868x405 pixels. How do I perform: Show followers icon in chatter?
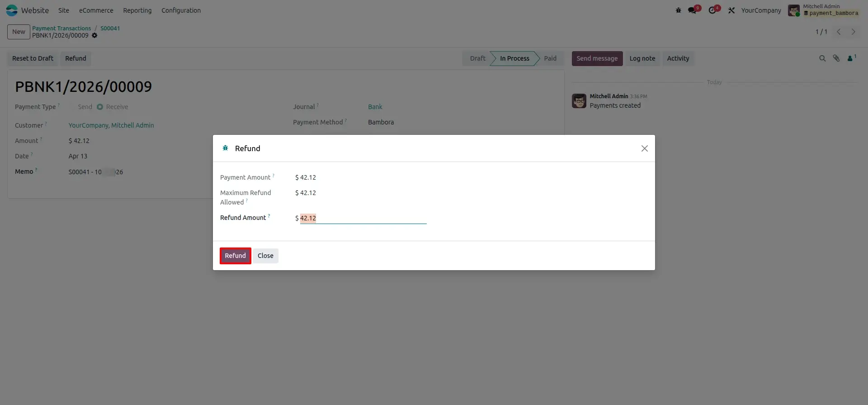point(852,58)
